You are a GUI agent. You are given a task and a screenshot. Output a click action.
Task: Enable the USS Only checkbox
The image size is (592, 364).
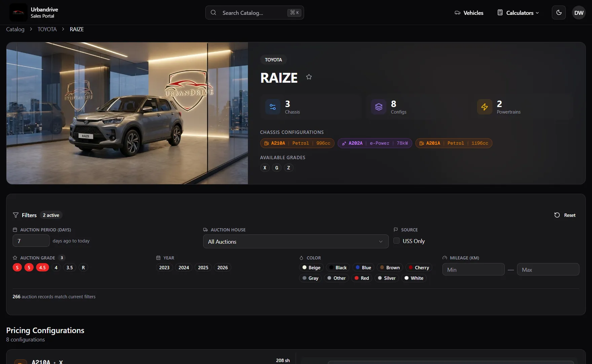coord(397,241)
